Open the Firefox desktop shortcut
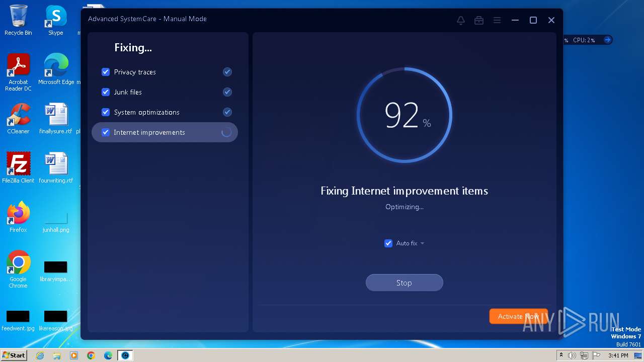The image size is (644, 362). 18,217
